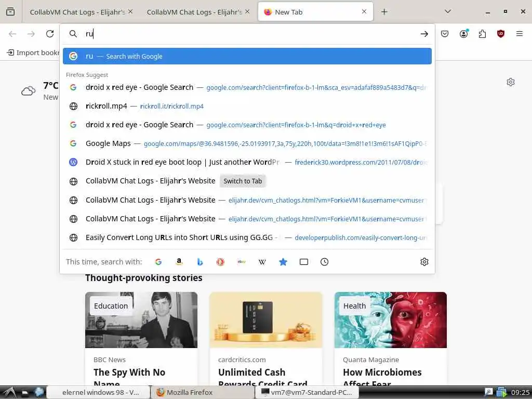Open new tab page settings gear
The height and width of the screenshot is (399, 532).
(x=511, y=82)
